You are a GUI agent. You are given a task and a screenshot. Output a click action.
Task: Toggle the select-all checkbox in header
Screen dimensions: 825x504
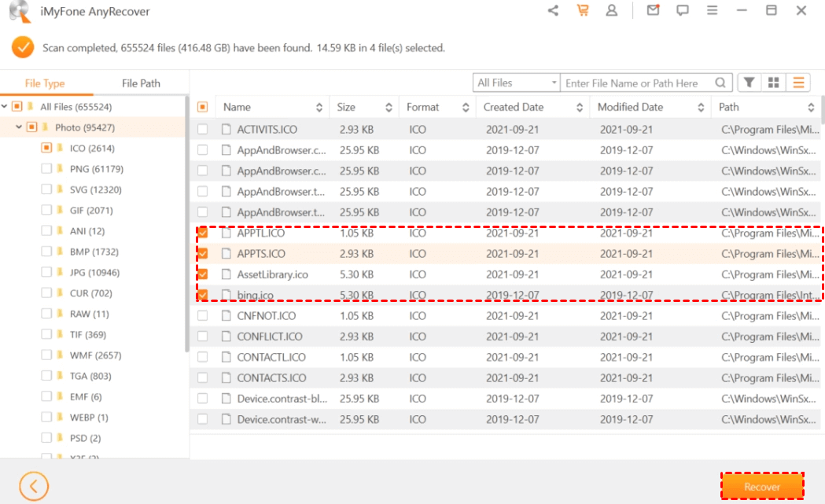pos(203,107)
